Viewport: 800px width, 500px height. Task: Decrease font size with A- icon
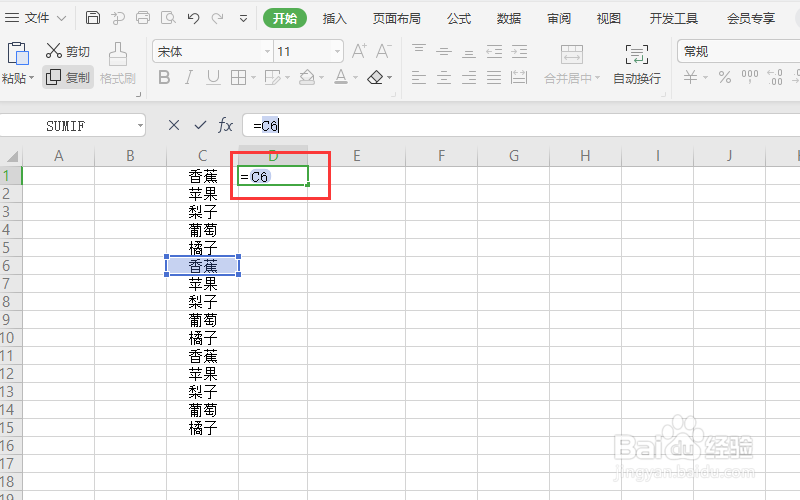383,51
